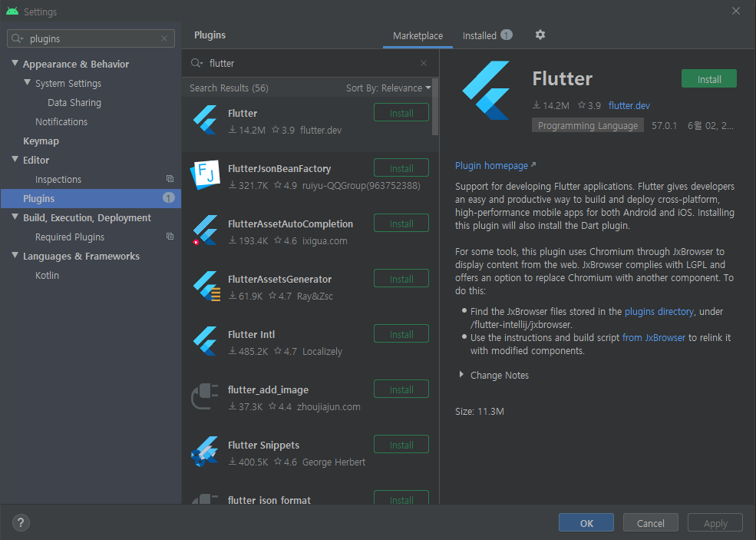
Task: Close the Settings dialog window
Action: click(736, 11)
